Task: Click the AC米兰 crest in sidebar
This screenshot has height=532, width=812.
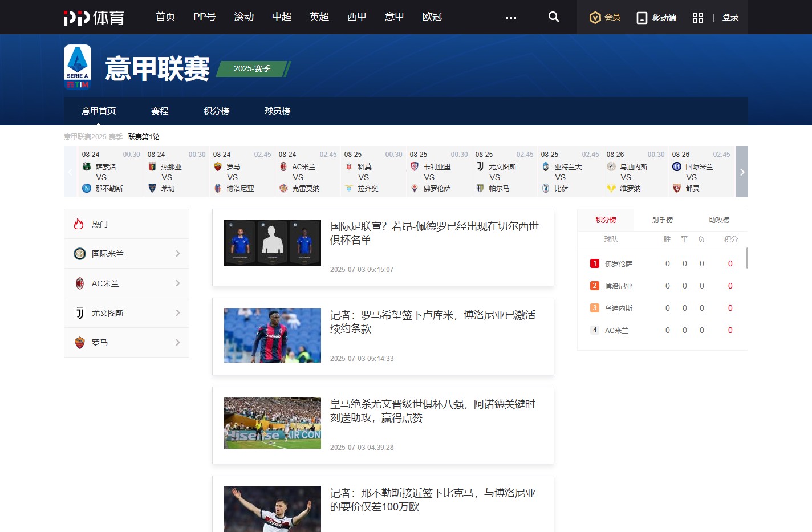Action: click(80, 283)
